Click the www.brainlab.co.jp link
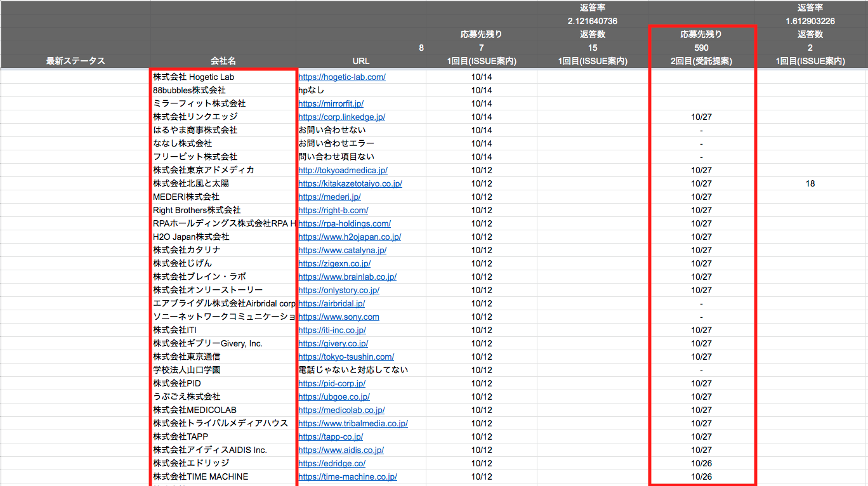868x486 pixels. [347, 277]
